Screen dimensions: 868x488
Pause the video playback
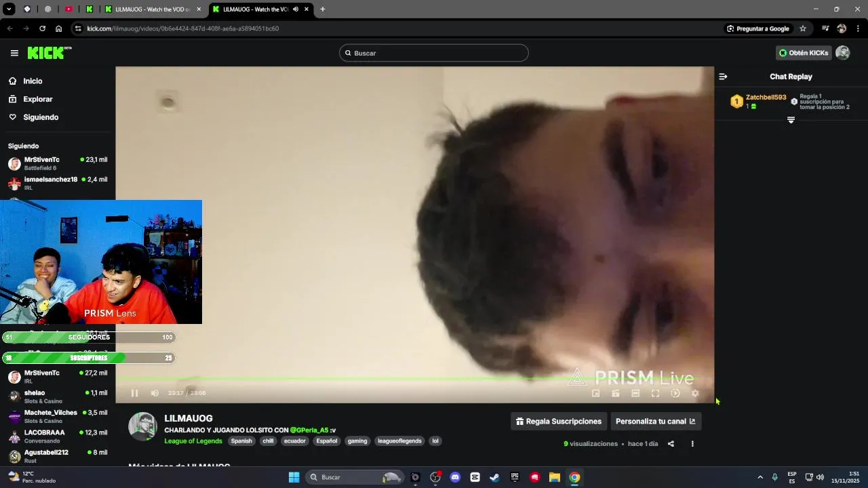(134, 393)
